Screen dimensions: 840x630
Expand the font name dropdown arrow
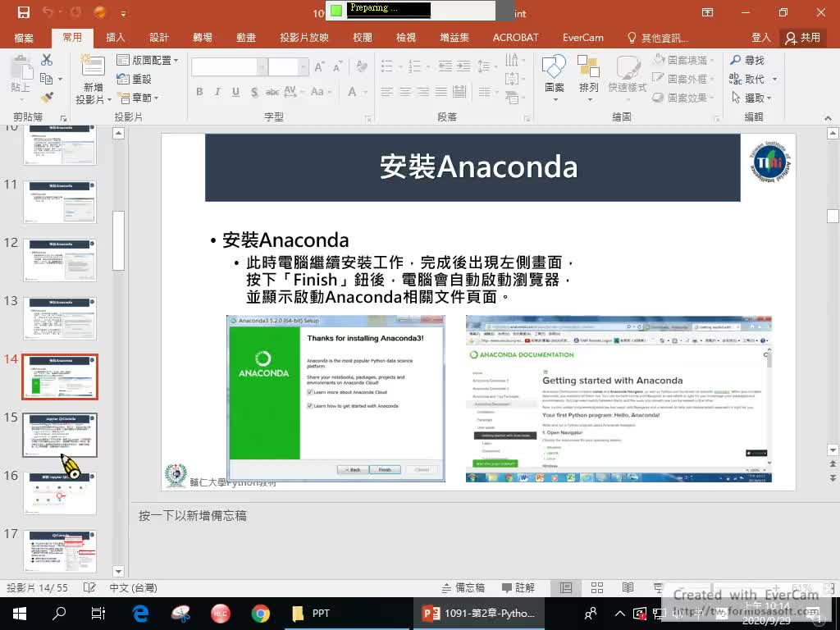262,67
